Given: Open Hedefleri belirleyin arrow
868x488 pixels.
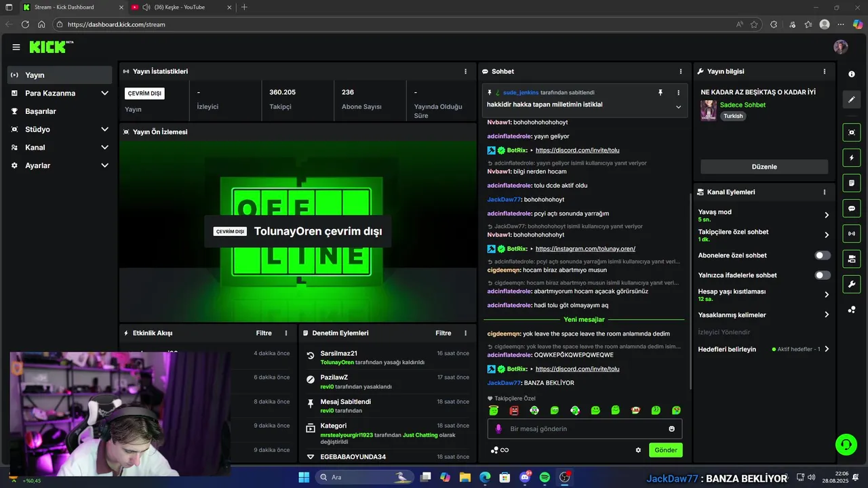Looking at the screenshot, I should coord(827,349).
